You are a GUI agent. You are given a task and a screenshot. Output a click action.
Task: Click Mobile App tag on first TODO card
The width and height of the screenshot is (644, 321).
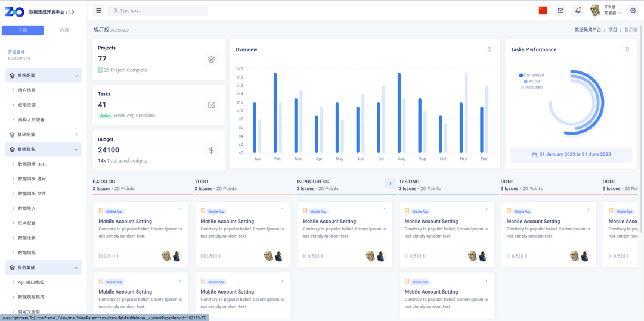click(x=216, y=211)
